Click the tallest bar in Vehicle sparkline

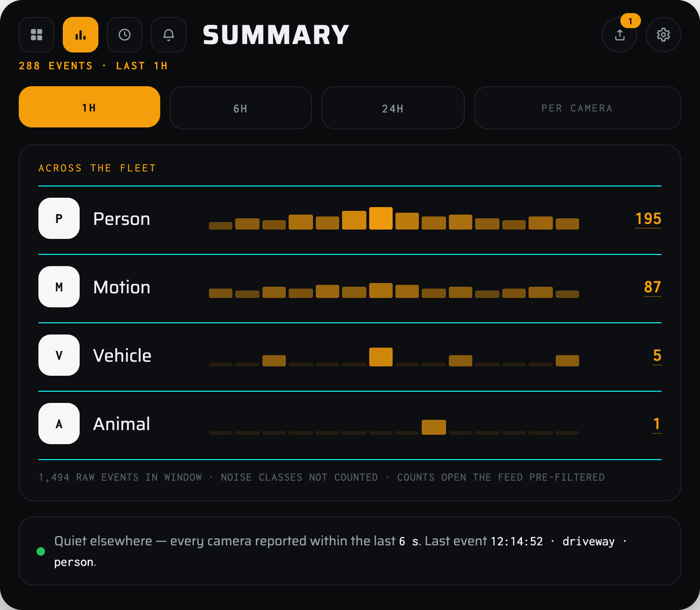tap(381, 357)
